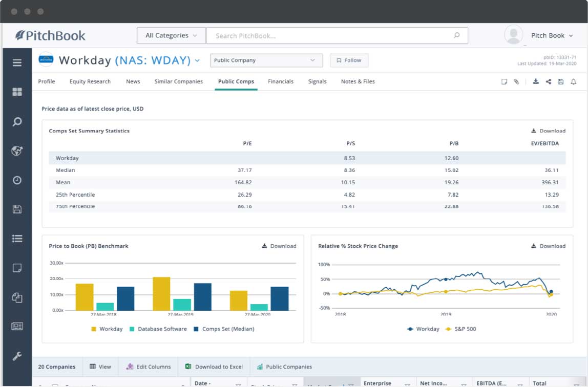Image resolution: width=588 pixels, height=387 pixels.
Task: Open the Workday ticker chevron dropdown
Action: click(197, 60)
